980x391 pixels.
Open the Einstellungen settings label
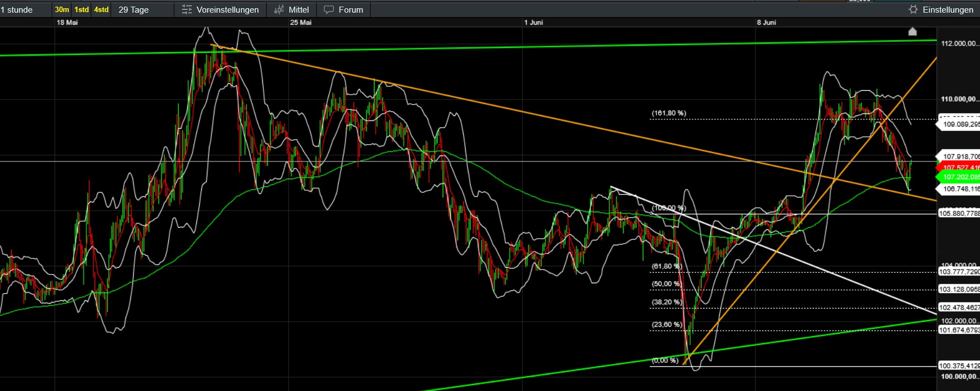click(948, 10)
